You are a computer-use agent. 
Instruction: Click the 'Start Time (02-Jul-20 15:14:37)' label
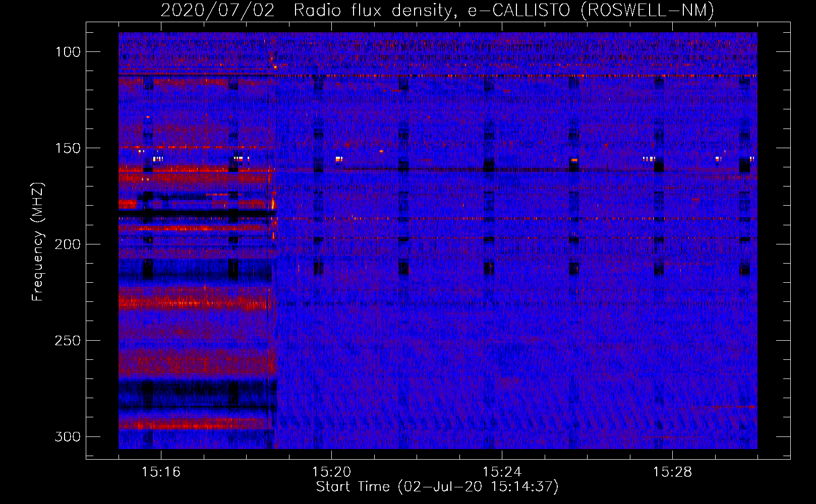437,487
